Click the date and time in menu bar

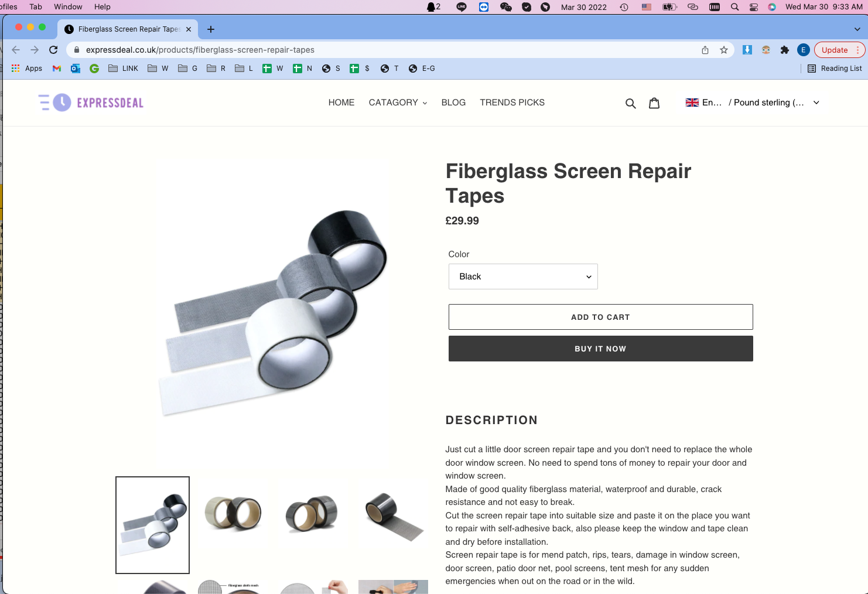click(823, 7)
